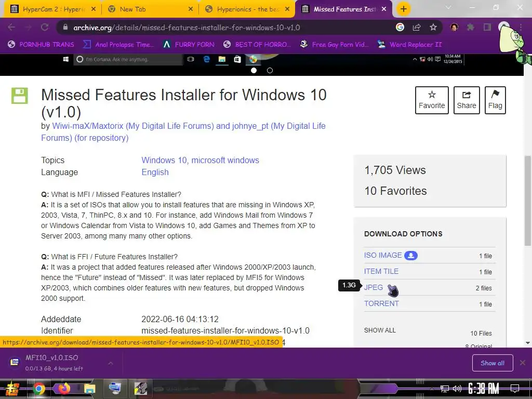Image resolution: width=532 pixels, height=399 pixels.
Task: Expand the MFI10_v1.0.ISO download options chevron
Action: (x=111, y=363)
